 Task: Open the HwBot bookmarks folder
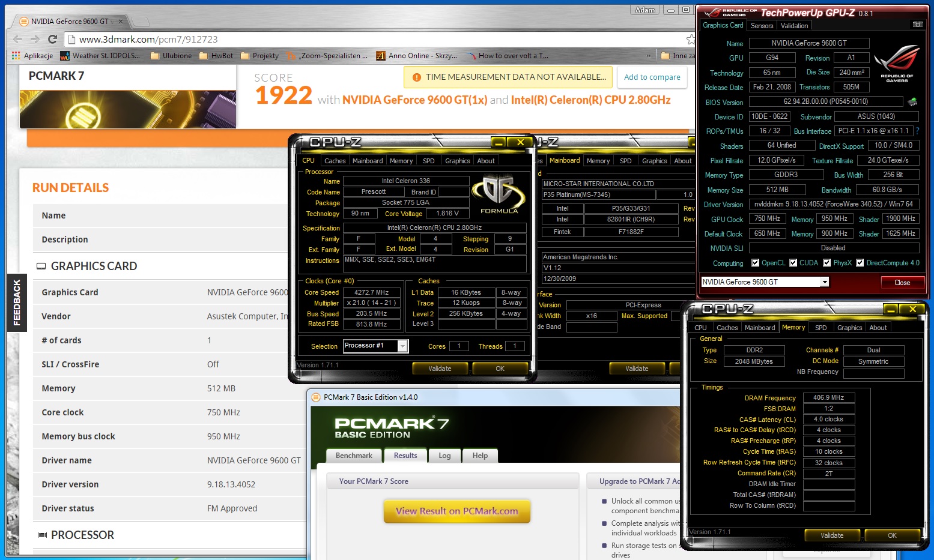216,56
